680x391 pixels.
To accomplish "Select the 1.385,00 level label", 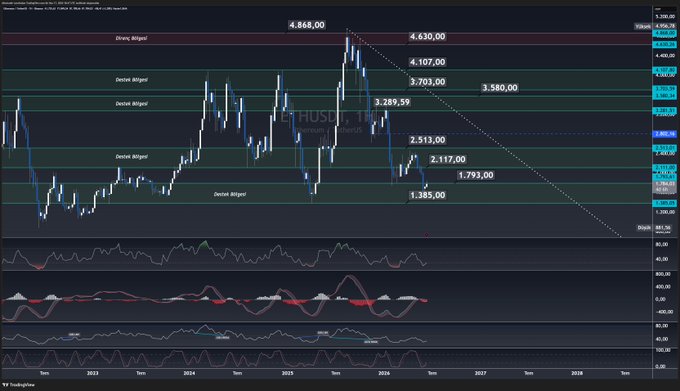I will point(427,195).
